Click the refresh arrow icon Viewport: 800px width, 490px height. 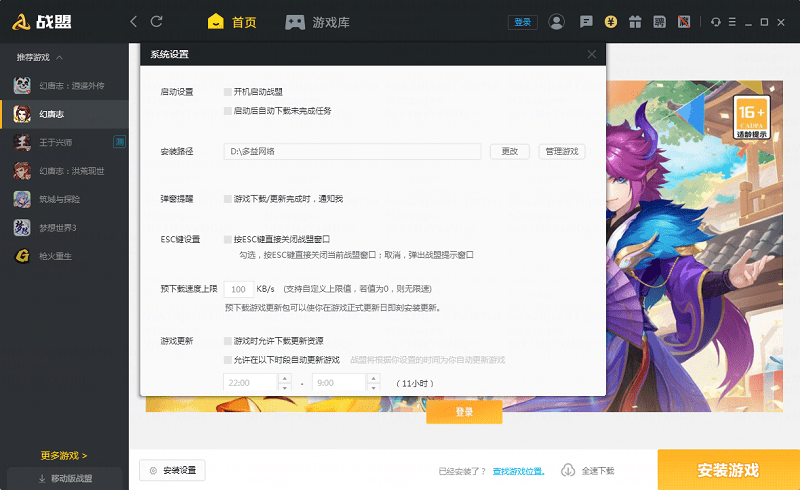coord(156,21)
